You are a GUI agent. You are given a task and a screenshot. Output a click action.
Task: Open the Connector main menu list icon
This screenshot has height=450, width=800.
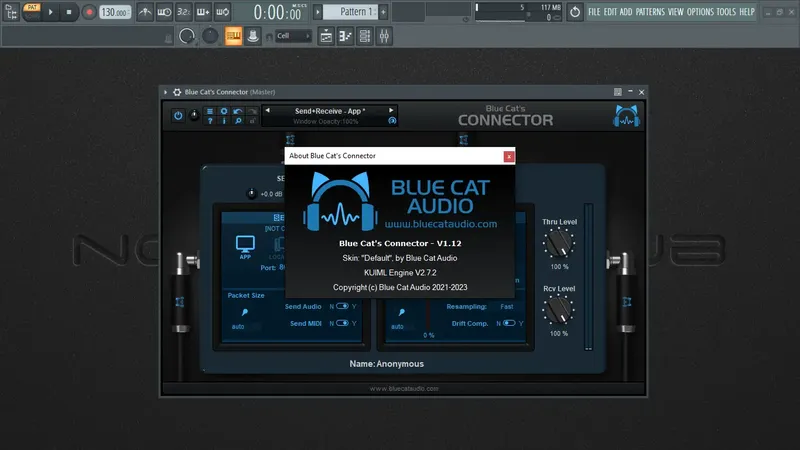(x=210, y=111)
